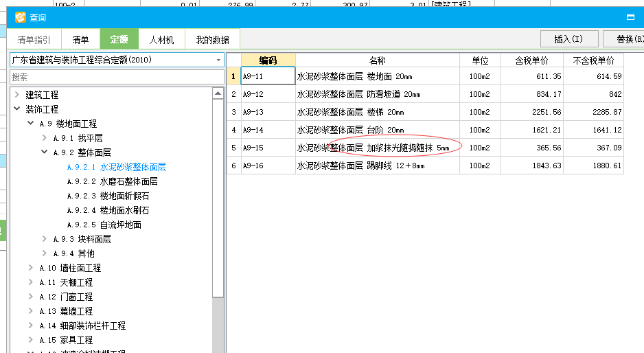Screen dimensions: 644x353
Task: Select the A9-14 code cell
Action: [268, 130]
